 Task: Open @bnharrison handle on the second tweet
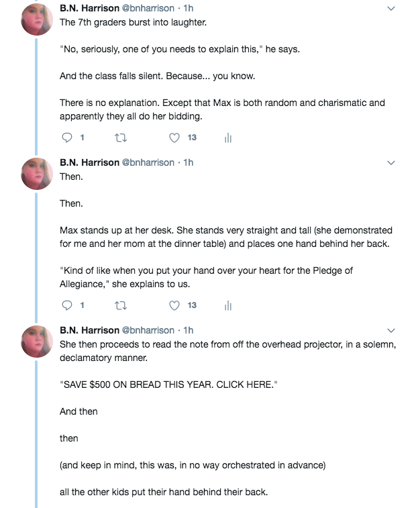148,162
